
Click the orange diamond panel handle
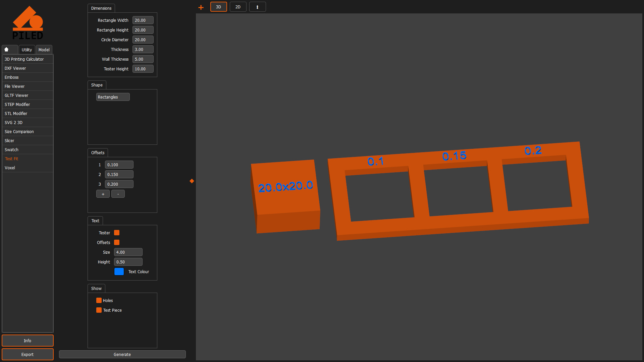click(192, 181)
